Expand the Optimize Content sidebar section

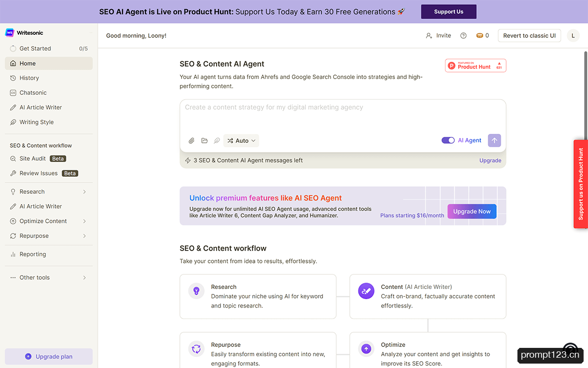[49, 221]
